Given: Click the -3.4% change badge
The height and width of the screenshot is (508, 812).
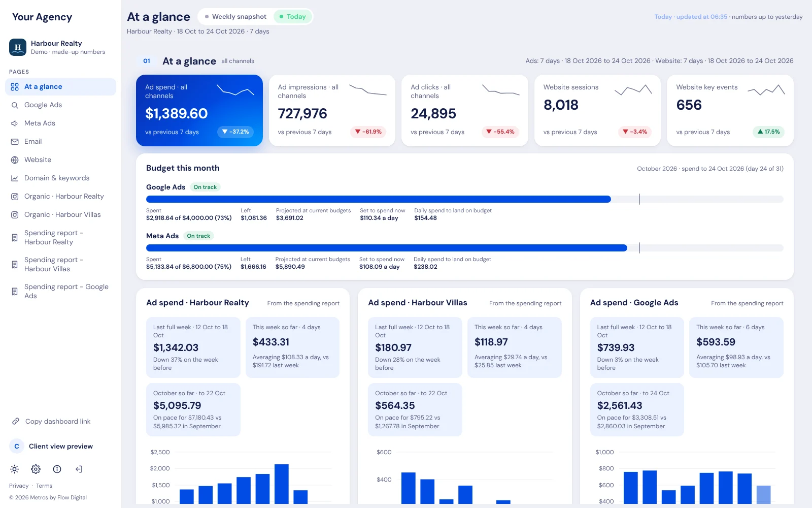Looking at the screenshot, I should coord(635,132).
